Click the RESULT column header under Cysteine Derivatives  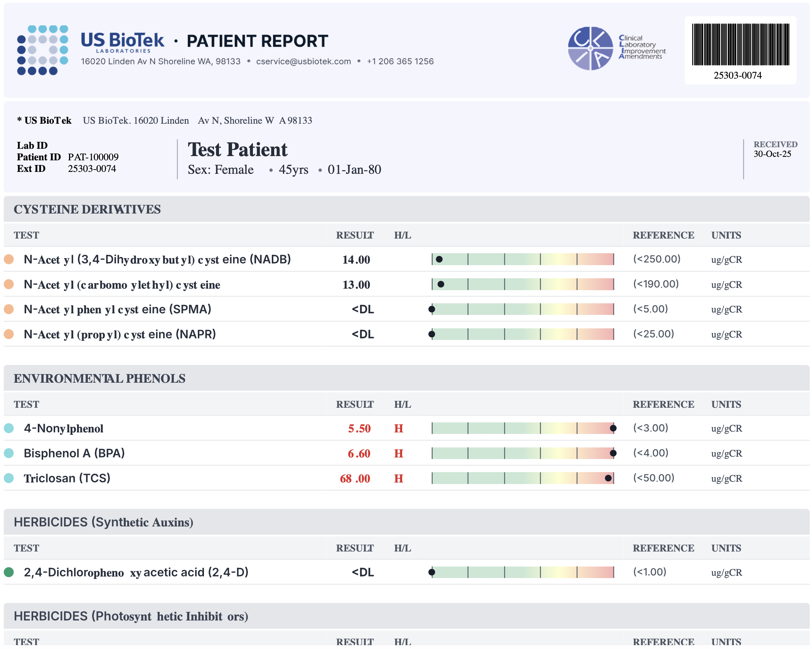tap(355, 235)
